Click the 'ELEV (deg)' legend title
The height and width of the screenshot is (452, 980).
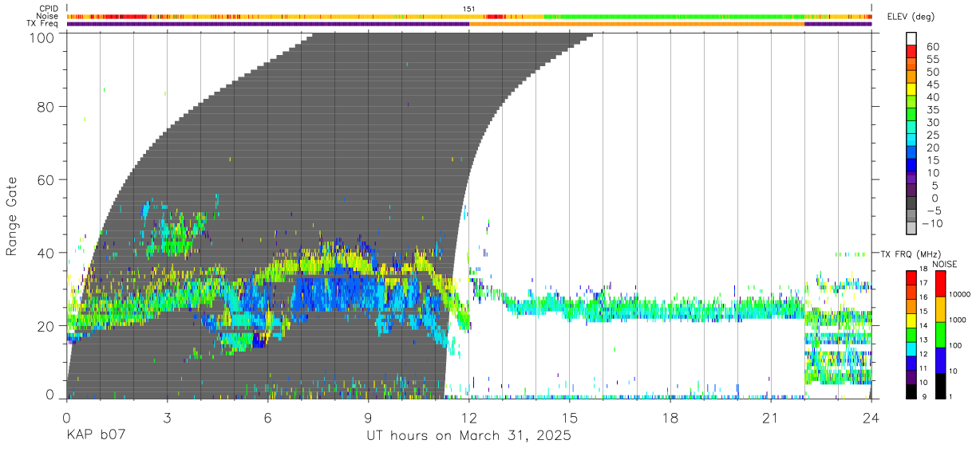[911, 16]
